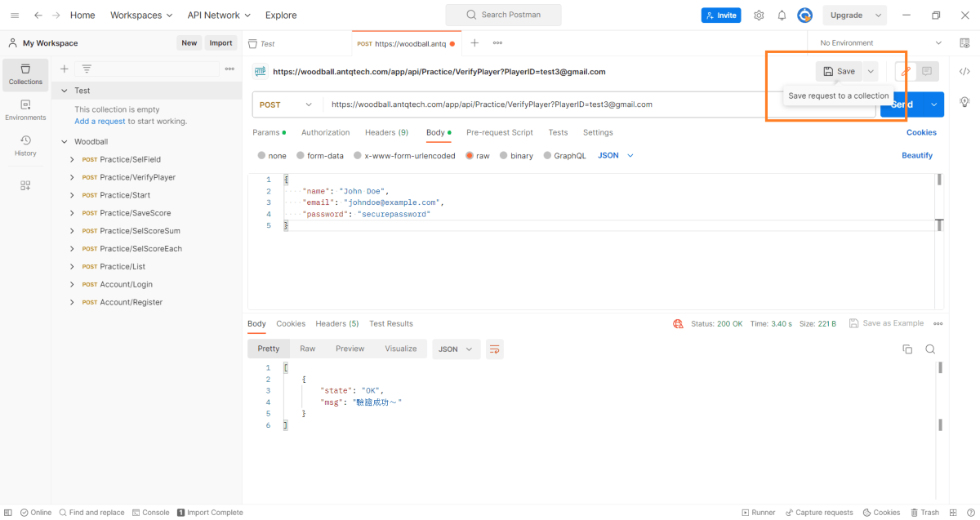Viewport: 980px width, 520px height.
Task: Open the JSON body format dropdown
Action: 616,155
